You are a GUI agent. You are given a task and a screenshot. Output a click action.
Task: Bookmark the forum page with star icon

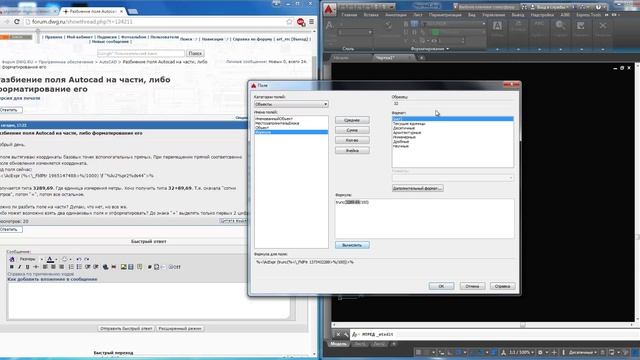tap(289, 22)
